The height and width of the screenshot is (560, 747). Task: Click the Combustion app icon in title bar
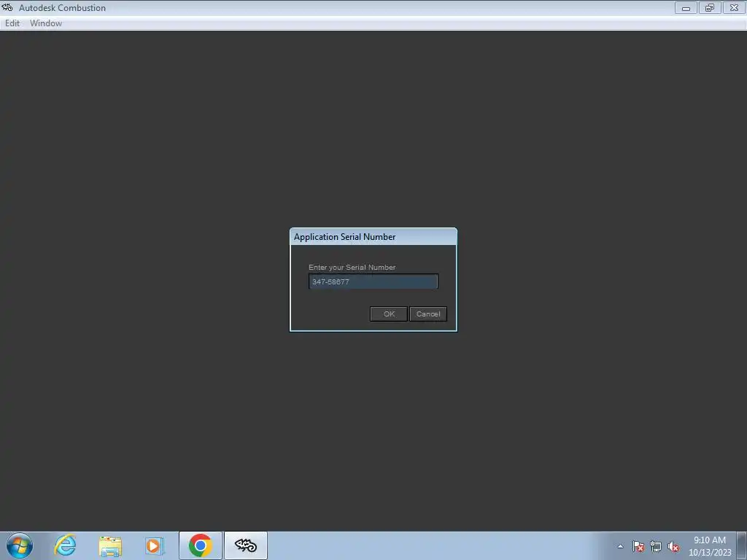tap(7, 7)
